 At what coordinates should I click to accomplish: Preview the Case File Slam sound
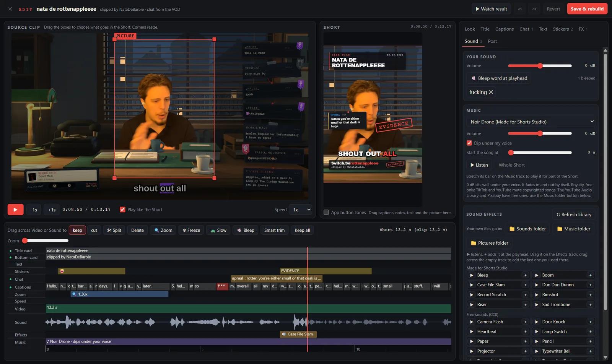[x=472, y=285]
